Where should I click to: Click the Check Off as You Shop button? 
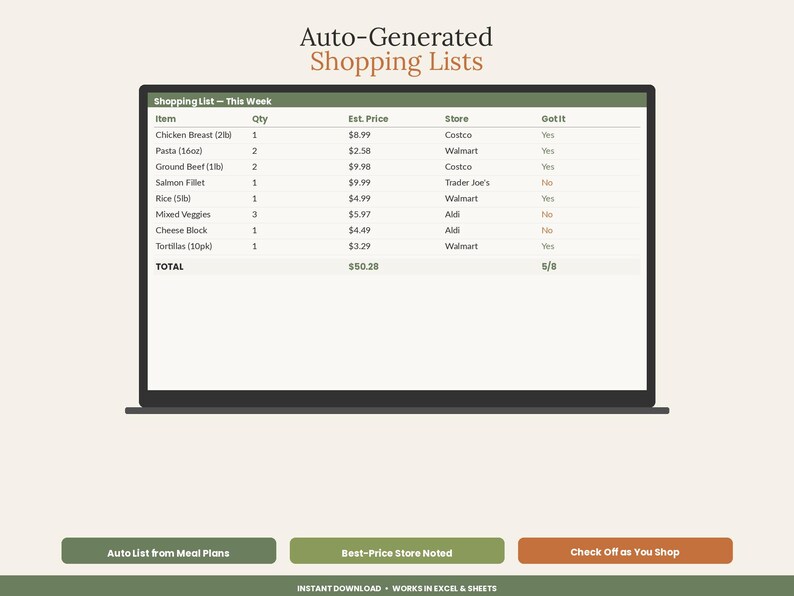(x=625, y=551)
